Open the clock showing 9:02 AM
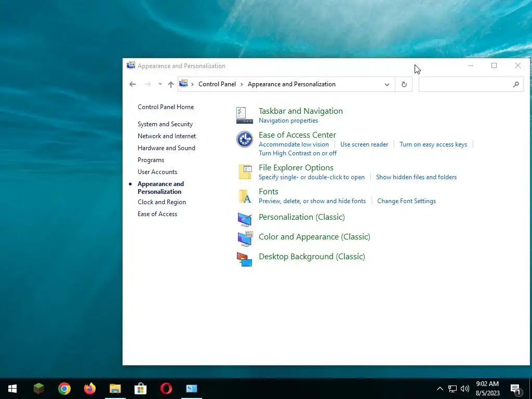 [x=487, y=389]
